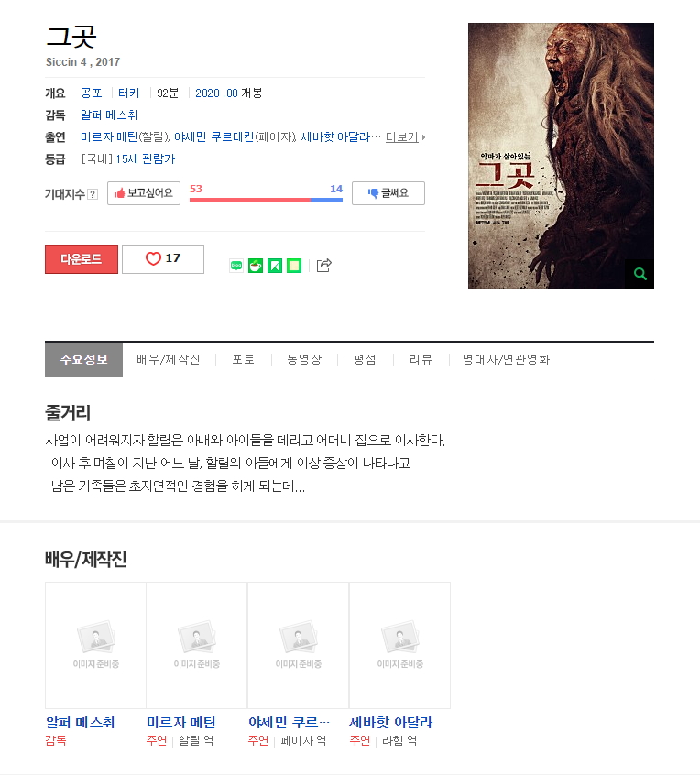The height and width of the screenshot is (775, 700).
Task: Click the yellow memo share icon
Action: [294, 266]
